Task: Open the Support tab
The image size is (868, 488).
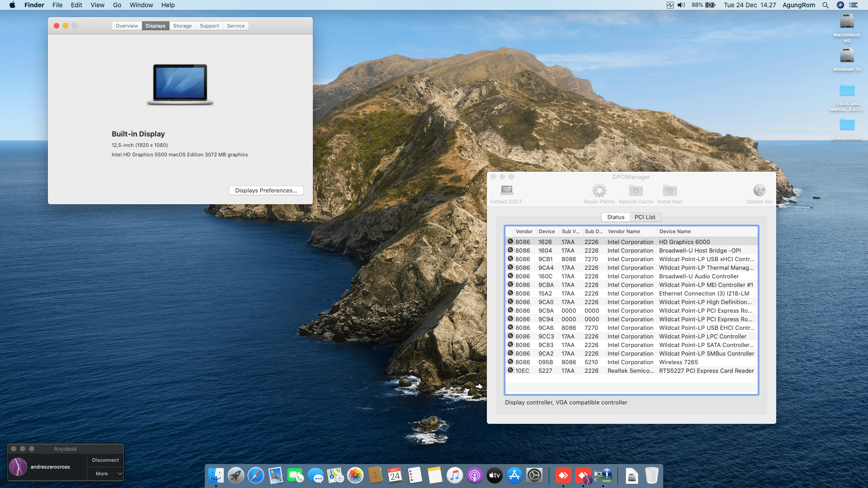Action: [209, 26]
